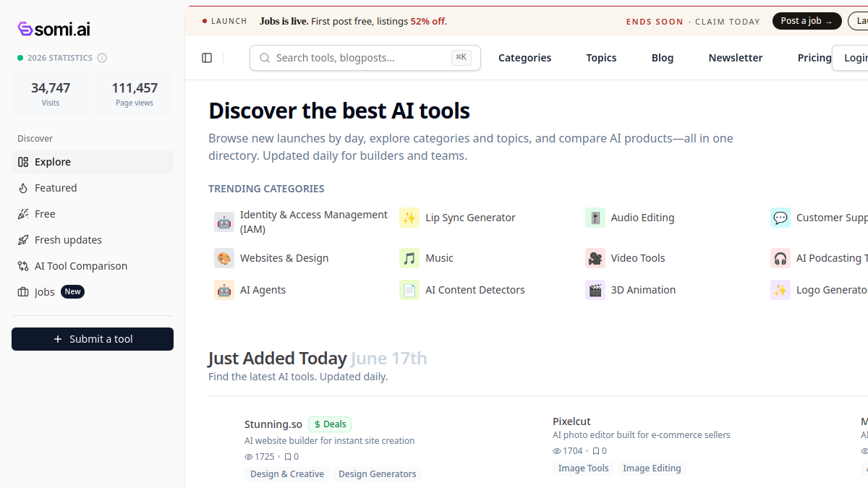Click the Identity & Access Management robot icon

[x=224, y=222]
